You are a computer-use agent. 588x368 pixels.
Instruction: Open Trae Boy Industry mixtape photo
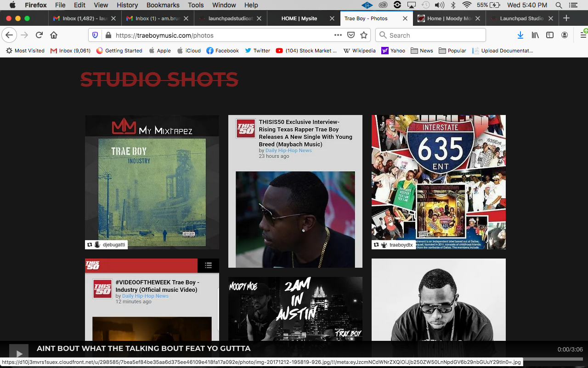[x=152, y=182]
